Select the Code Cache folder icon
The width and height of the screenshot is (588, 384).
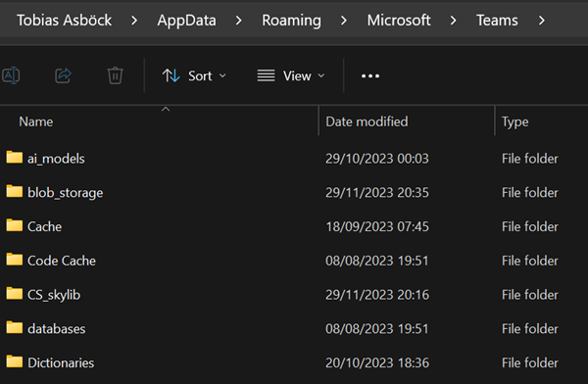15,260
